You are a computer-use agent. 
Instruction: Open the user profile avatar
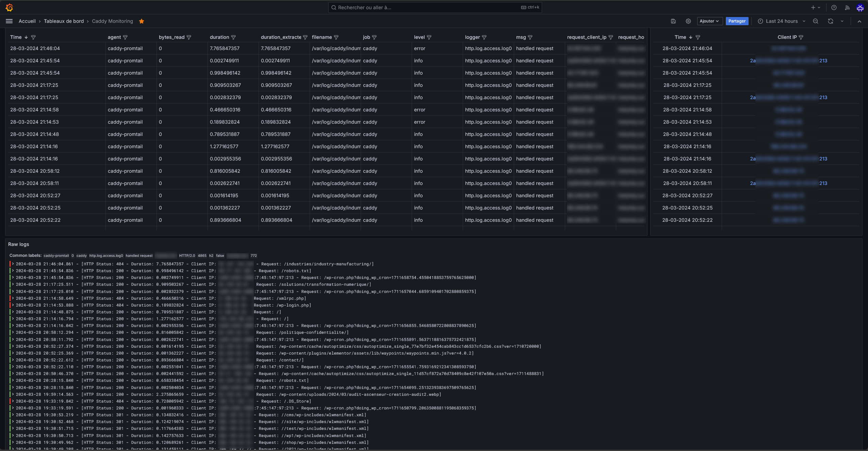point(860,7)
